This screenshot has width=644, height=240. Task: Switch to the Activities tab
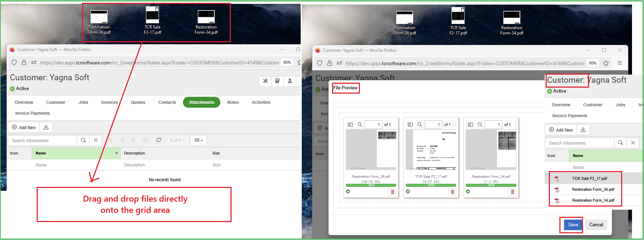coord(261,102)
